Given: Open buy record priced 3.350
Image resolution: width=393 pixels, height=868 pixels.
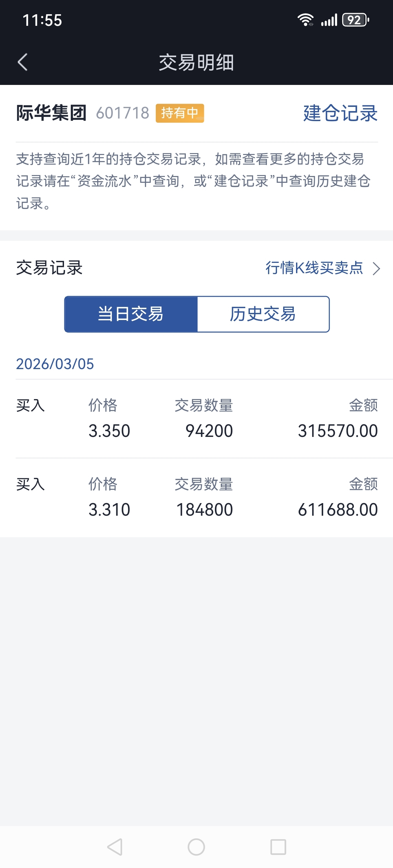Looking at the screenshot, I should (197, 418).
